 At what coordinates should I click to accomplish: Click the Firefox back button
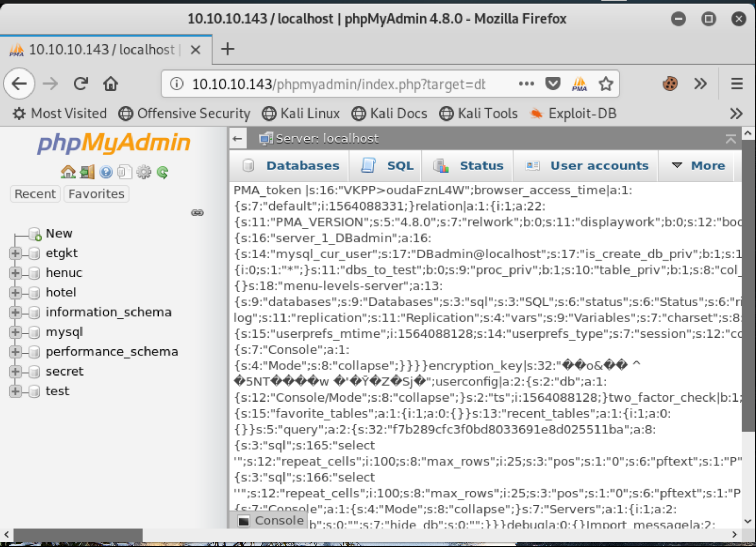(x=19, y=84)
